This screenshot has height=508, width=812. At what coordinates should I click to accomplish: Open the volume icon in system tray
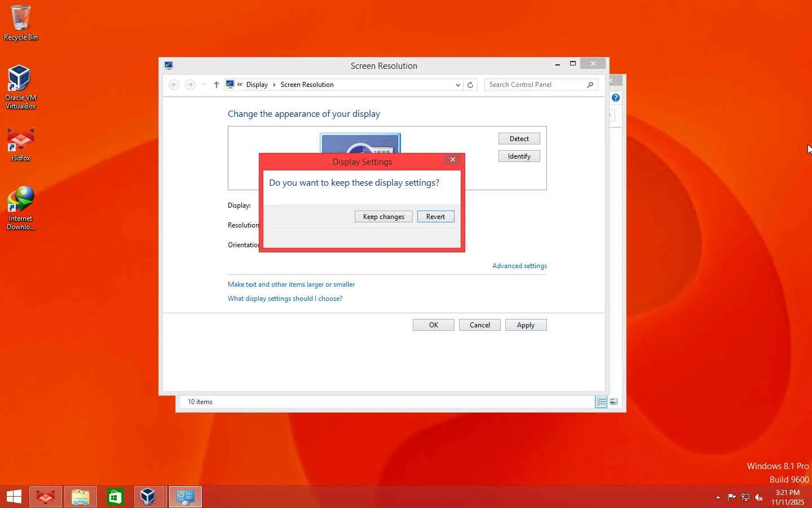click(759, 497)
